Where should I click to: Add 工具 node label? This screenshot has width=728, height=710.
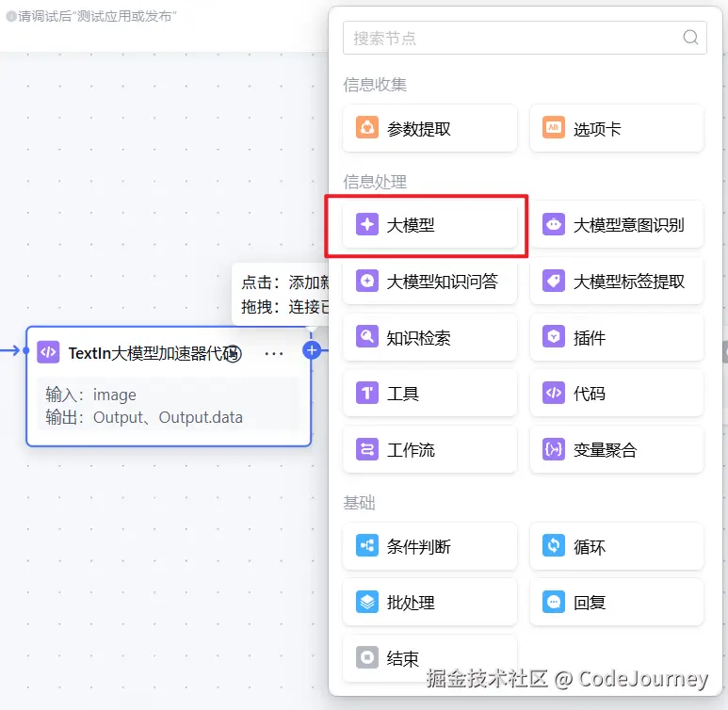[x=402, y=394]
